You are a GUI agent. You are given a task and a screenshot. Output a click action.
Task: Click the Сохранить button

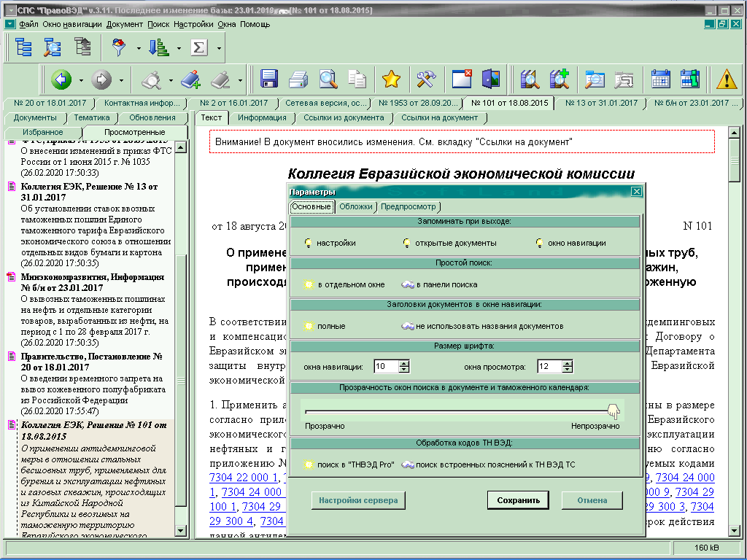pos(519,500)
